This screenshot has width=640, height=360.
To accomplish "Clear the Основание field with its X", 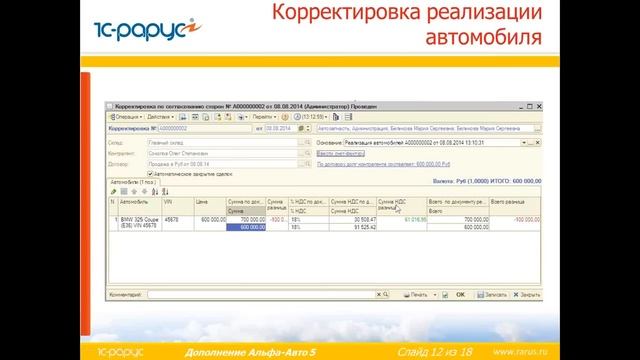I will click(x=538, y=143).
